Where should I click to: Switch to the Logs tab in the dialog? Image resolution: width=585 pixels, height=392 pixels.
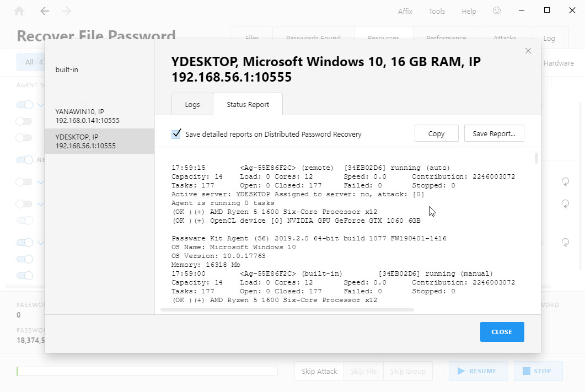192,105
